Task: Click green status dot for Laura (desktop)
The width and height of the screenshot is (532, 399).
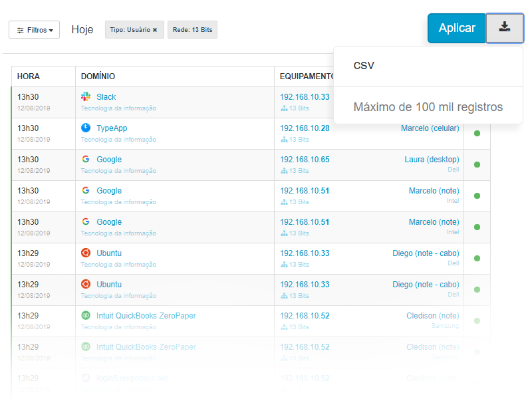Action: click(x=477, y=164)
